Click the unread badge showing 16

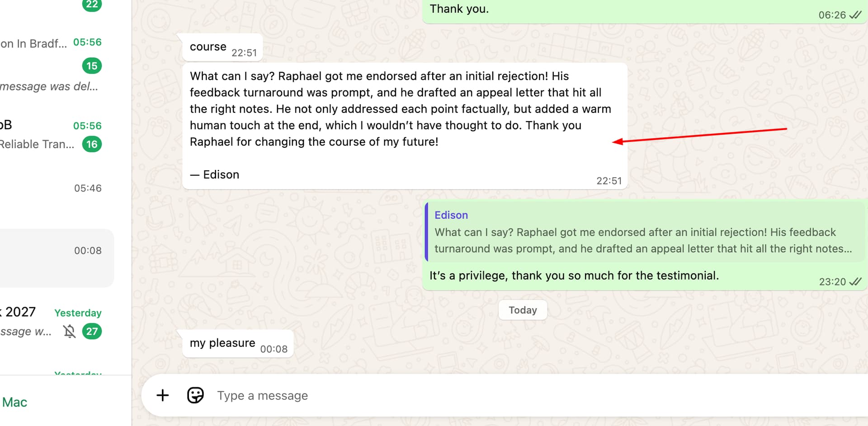tap(92, 145)
